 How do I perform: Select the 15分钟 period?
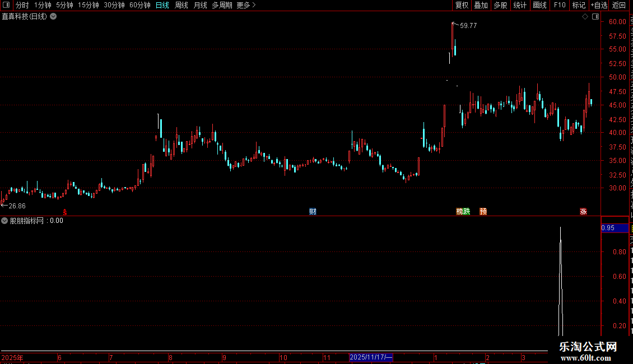click(x=89, y=5)
